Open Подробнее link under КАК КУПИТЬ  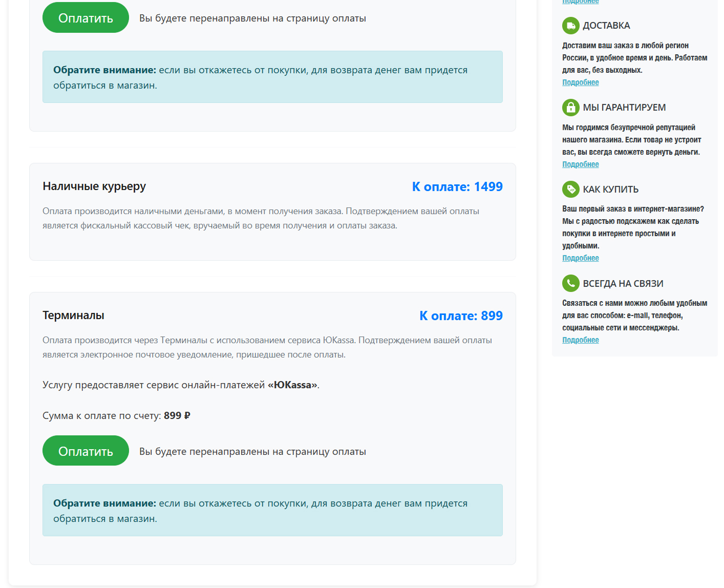pyautogui.click(x=580, y=258)
